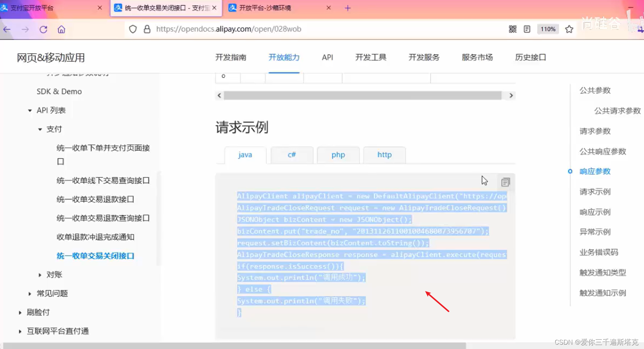Screen dimensions: 644x349
Task: Bookmark this page with the star icon
Action: click(x=569, y=29)
